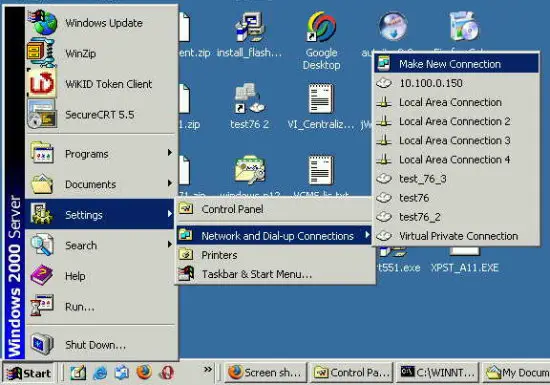Open WiKID Token Client entry

click(x=101, y=84)
